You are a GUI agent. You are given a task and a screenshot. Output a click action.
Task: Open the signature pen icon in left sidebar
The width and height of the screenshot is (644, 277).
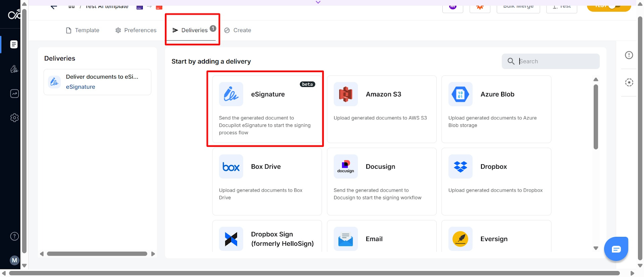coord(14,69)
